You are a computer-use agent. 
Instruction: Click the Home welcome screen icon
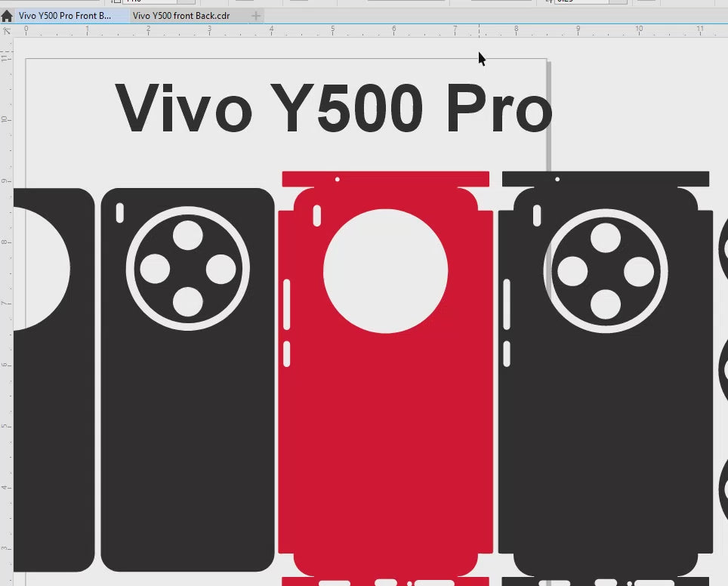point(7,16)
